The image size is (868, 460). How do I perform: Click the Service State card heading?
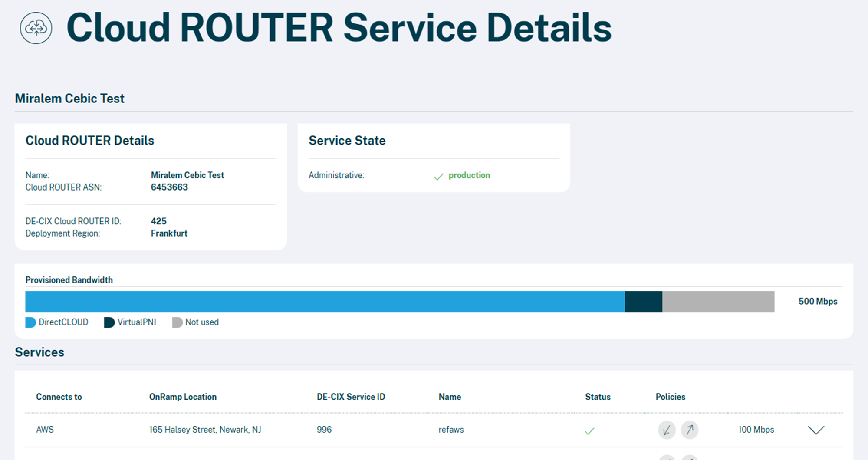pyautogui.click(x=347, y=141)
